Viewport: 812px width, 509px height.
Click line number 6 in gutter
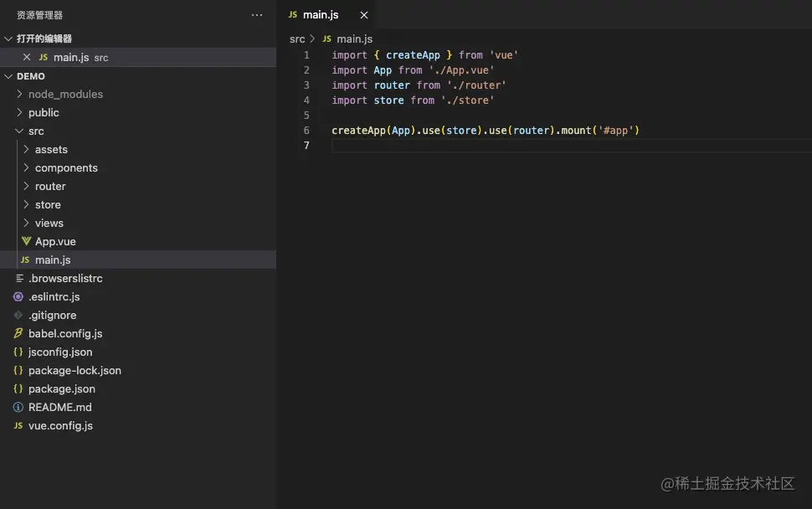pyautogui.click(x=306, y=131)
